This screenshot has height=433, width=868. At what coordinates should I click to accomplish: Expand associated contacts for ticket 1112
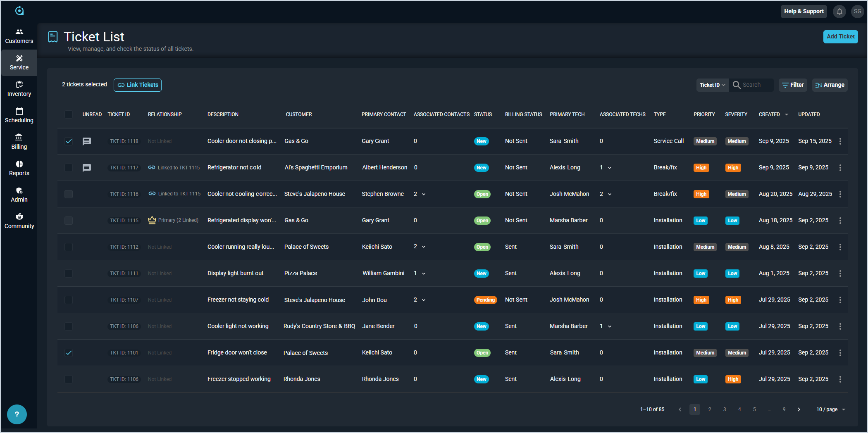coord(424,247)
